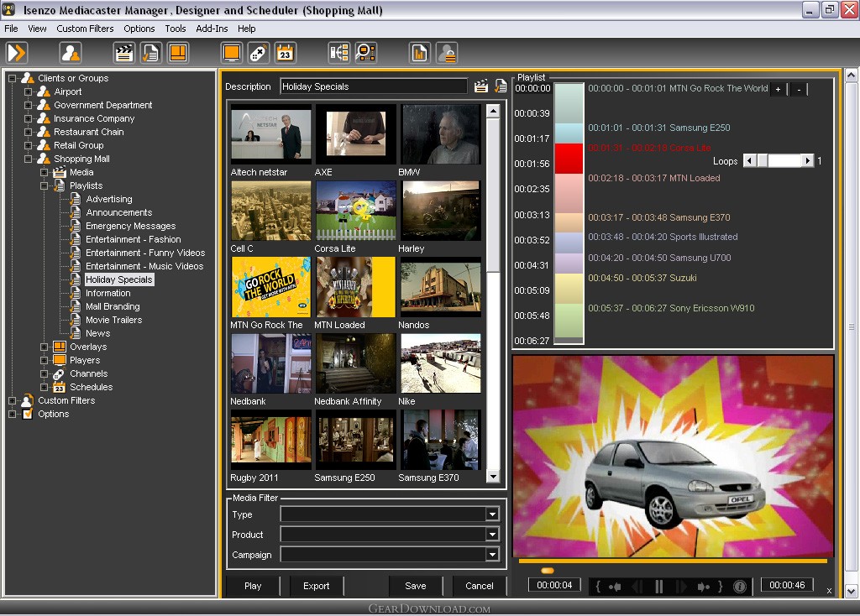
Task: Save the playlist with the Save button
Action: (415, 586)
